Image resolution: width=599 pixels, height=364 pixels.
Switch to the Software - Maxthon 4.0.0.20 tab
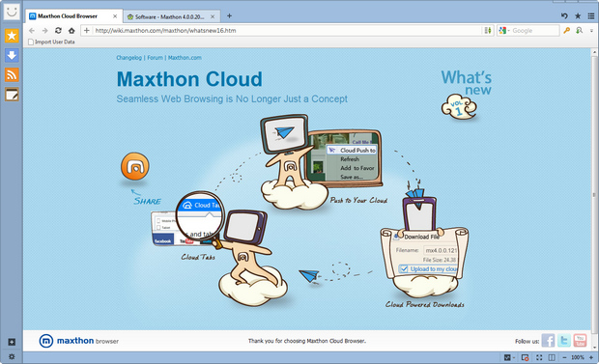[171, 16]
